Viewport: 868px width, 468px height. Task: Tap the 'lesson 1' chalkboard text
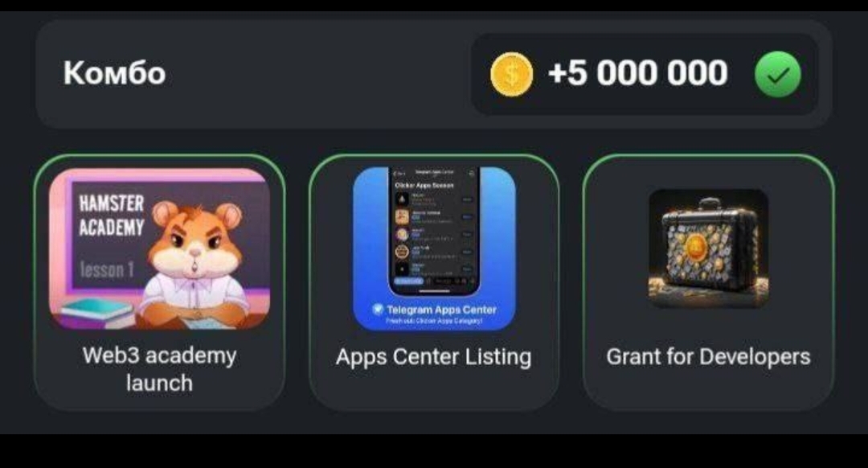[x=108, y=269]
